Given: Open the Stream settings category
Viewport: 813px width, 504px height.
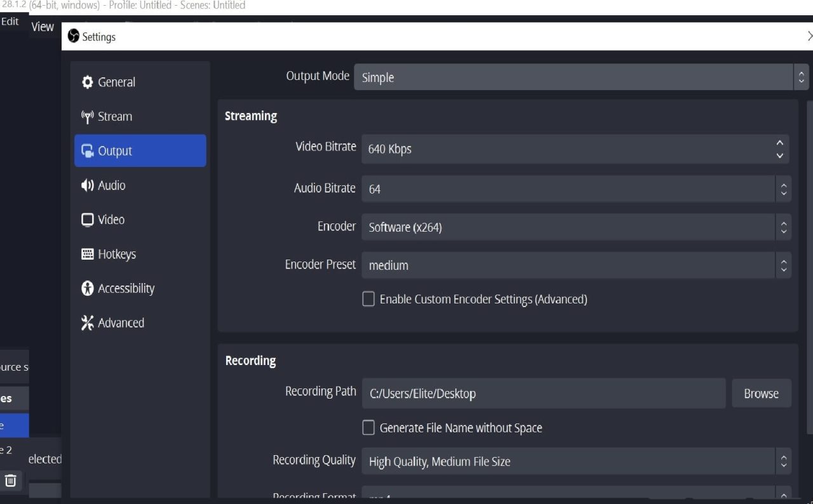Looking at the screenshot, I should 140,117.
